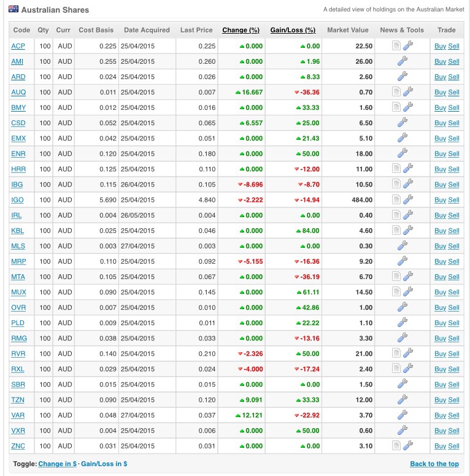The width and height of the screenshot is (470, 476).
Task: Open the news document icon for ZNC
Action: (396, 445)
